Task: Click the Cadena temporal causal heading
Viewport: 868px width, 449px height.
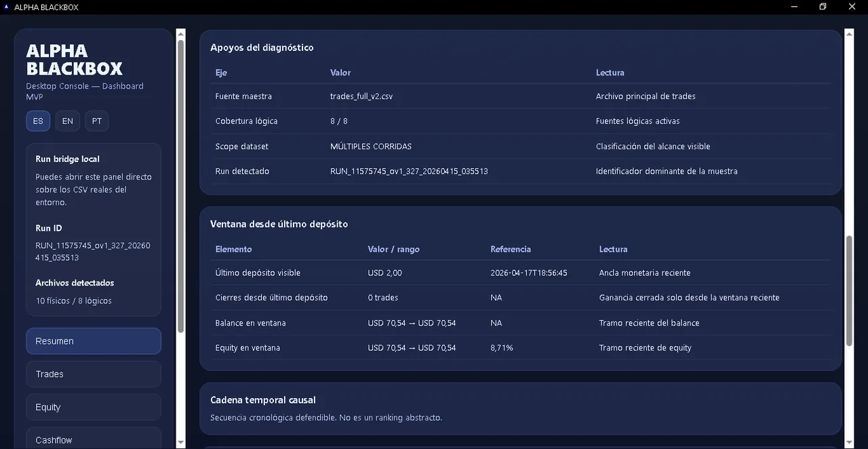Action: [263, 400]
